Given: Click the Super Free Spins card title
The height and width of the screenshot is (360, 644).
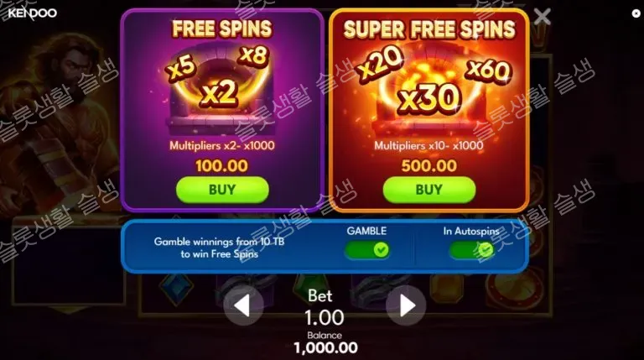Looking at the screenshot, I should coord(429,29).
